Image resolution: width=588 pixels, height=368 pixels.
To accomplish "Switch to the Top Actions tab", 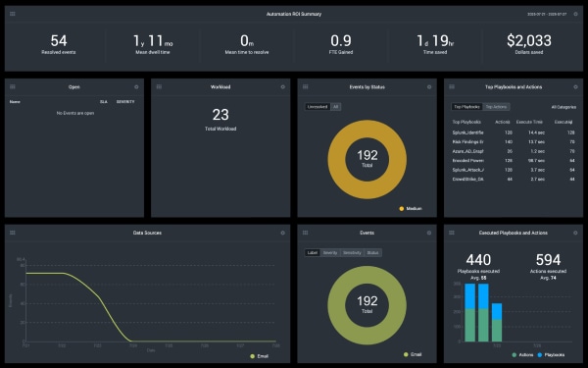I will point(496,107).
